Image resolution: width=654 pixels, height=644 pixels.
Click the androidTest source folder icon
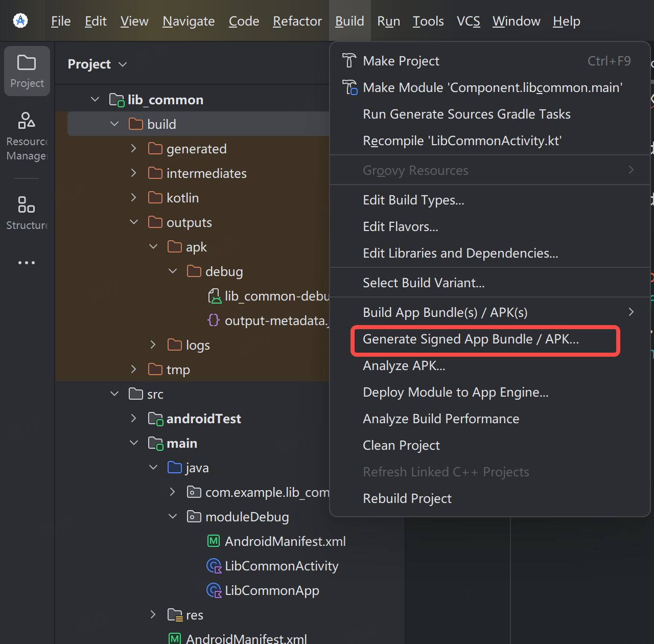click(156, 419)
